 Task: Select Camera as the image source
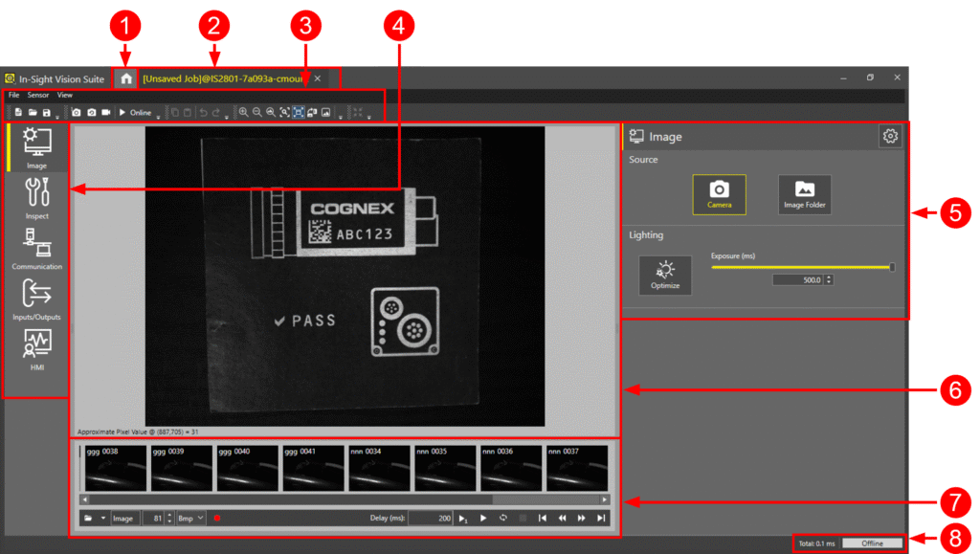point(719,193)
